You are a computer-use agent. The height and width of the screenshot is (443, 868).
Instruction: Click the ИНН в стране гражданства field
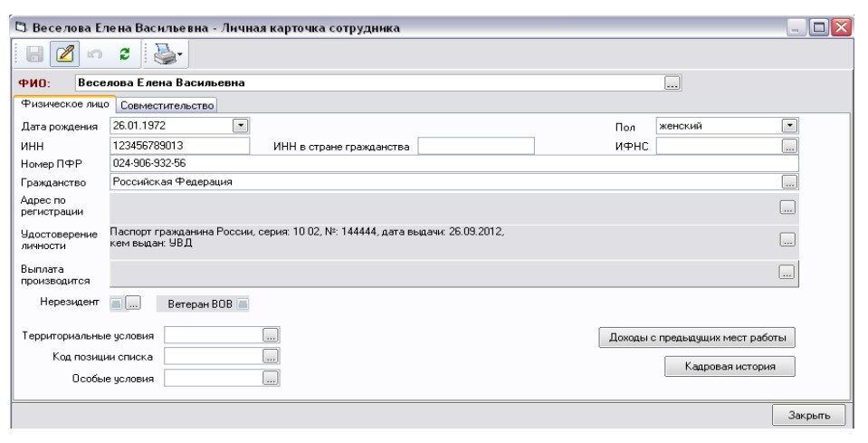click(476, 146)
